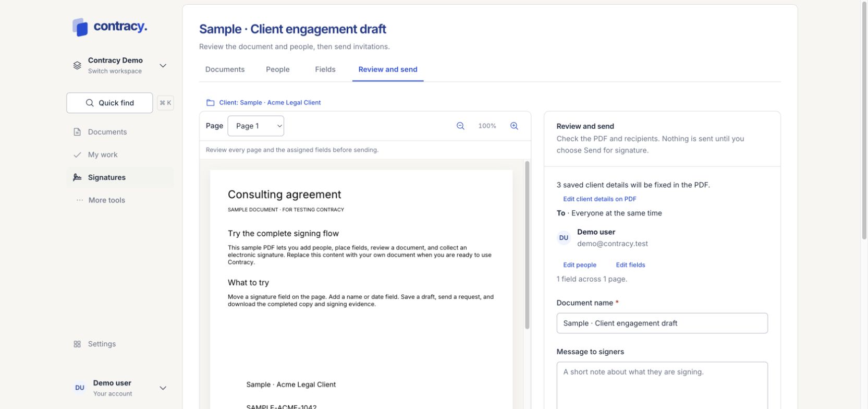Viewport: 868px width, 409px height.
Task: Open the Page 1 dropdown
Action: click(x=255, y=126)
